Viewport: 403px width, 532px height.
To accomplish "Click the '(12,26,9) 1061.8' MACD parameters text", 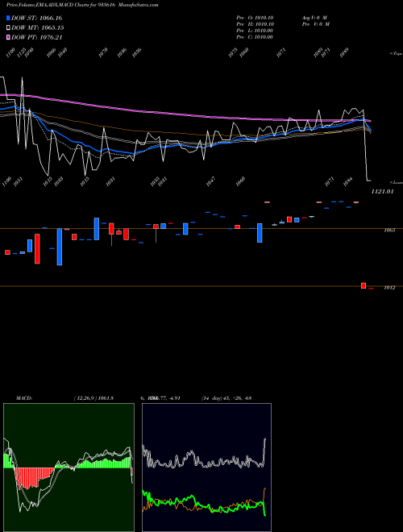I will [x=93, y=397].
